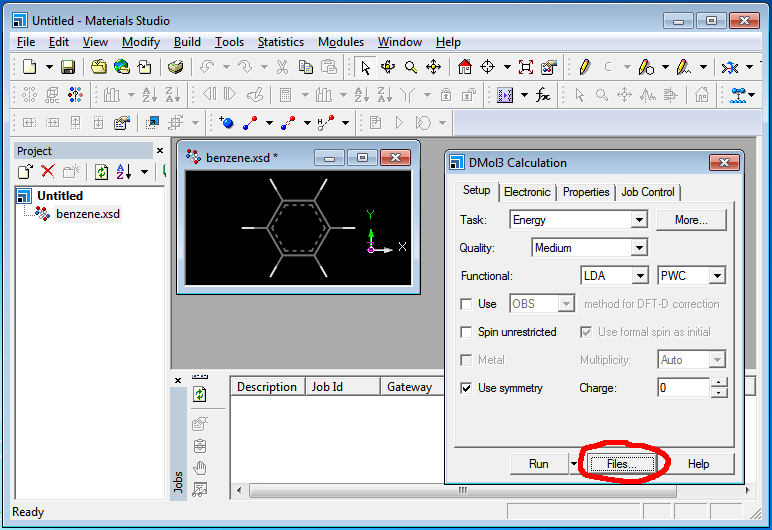Open the Statistics menu
The height and width of the screenshot is (530, 772).
(x=281, y=42)
